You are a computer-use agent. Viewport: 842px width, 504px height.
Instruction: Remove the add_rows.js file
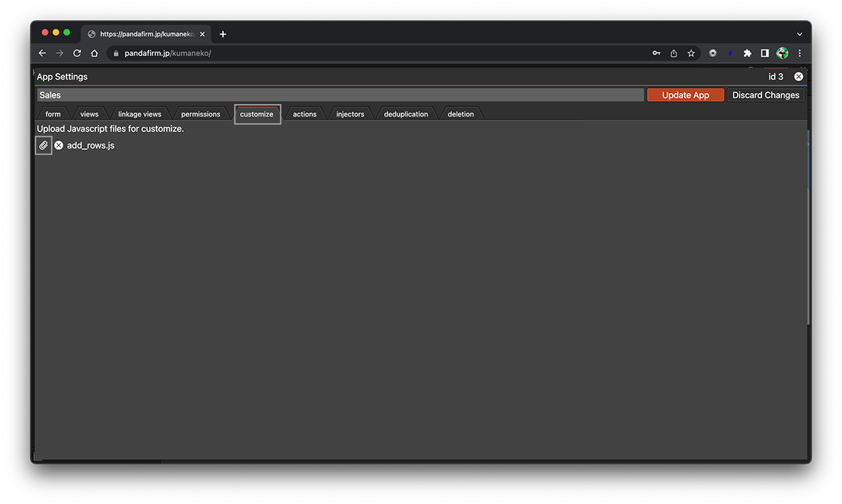[59, 145]
